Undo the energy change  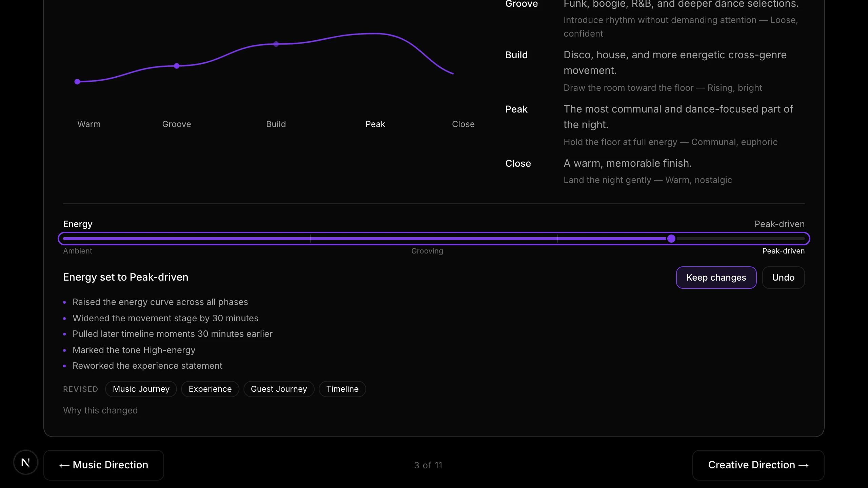click(x=783, y=278)
